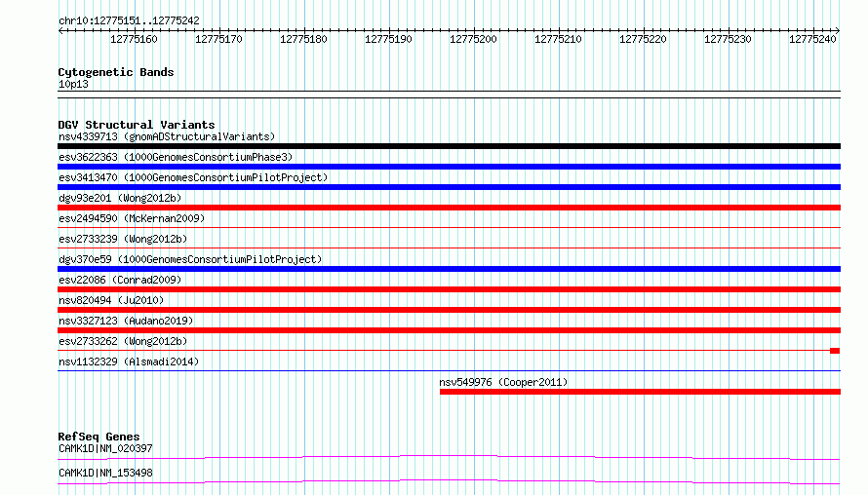868x495 pixels.
Task: Open variant esv3413470 label
Action: (x=193, y=177)
